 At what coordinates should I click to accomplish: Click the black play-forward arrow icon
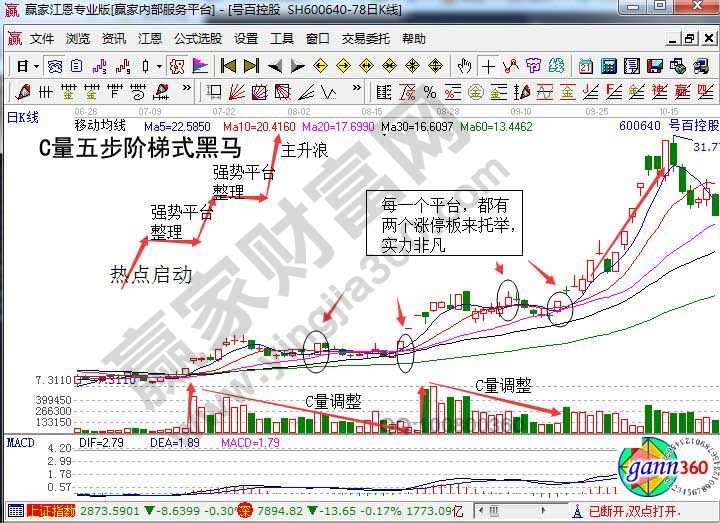tap(296, 66)
